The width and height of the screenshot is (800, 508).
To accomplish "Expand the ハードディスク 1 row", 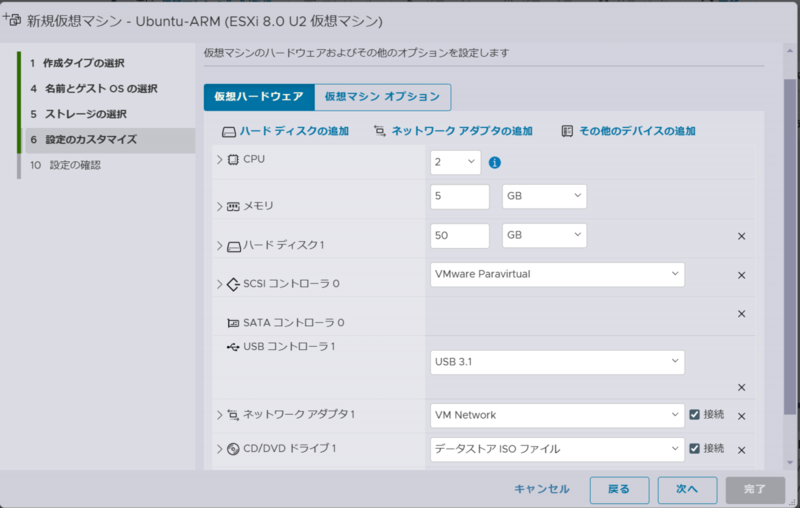I will pyautogui.click(x=219, y=246).
